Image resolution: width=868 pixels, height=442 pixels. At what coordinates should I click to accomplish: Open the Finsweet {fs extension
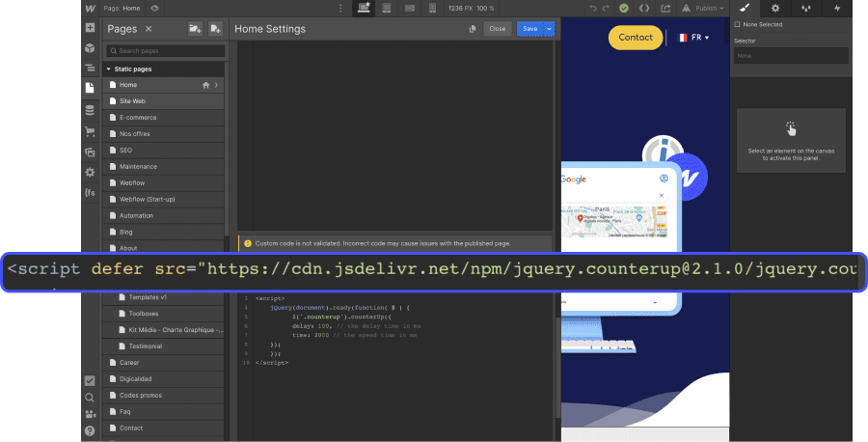point(90,193)
